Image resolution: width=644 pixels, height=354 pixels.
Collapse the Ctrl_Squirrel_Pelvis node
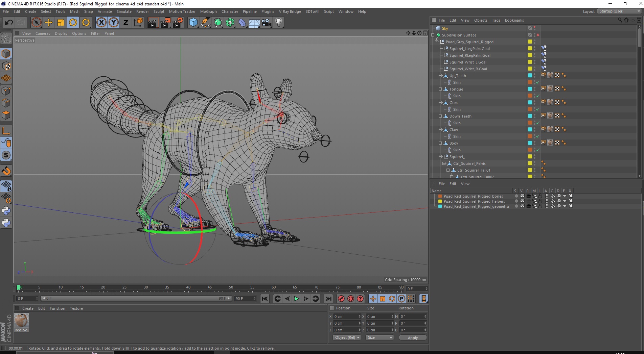444,163
